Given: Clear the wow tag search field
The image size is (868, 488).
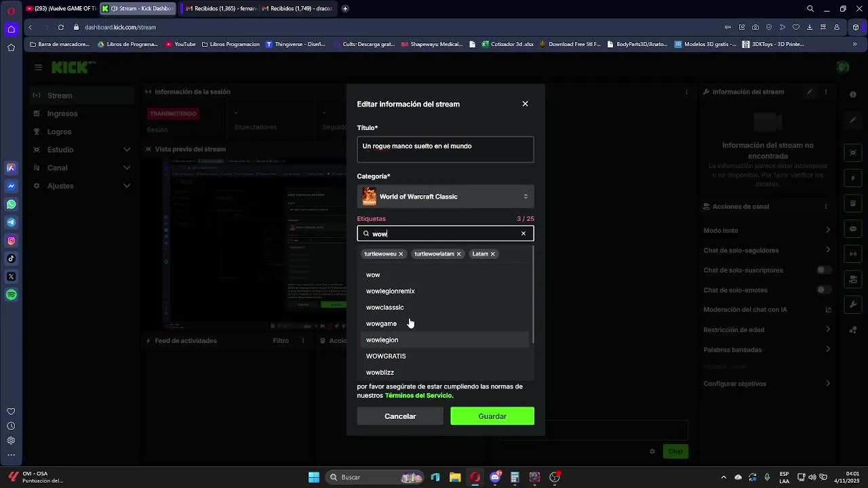Looking at the screenshot, I should click(523, 234).
